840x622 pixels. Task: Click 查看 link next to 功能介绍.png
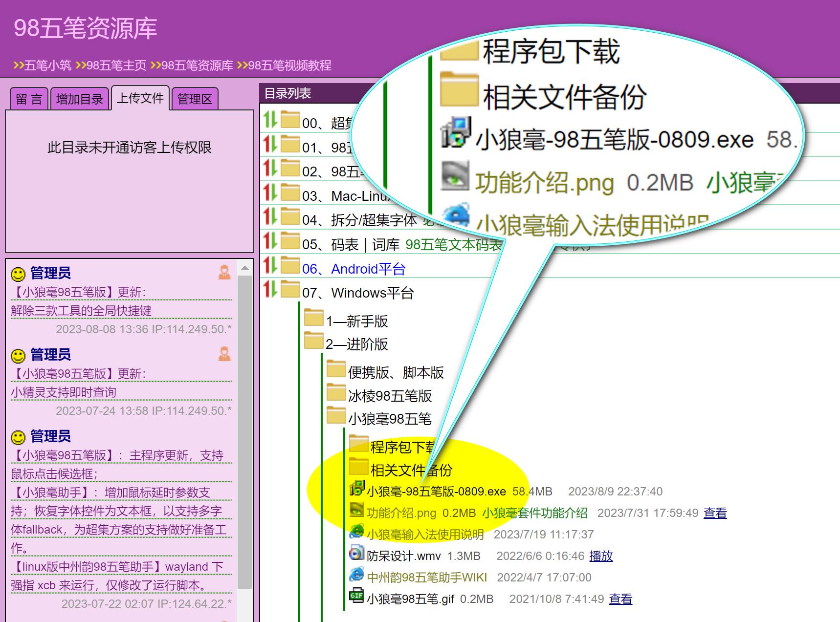point(715,513)
